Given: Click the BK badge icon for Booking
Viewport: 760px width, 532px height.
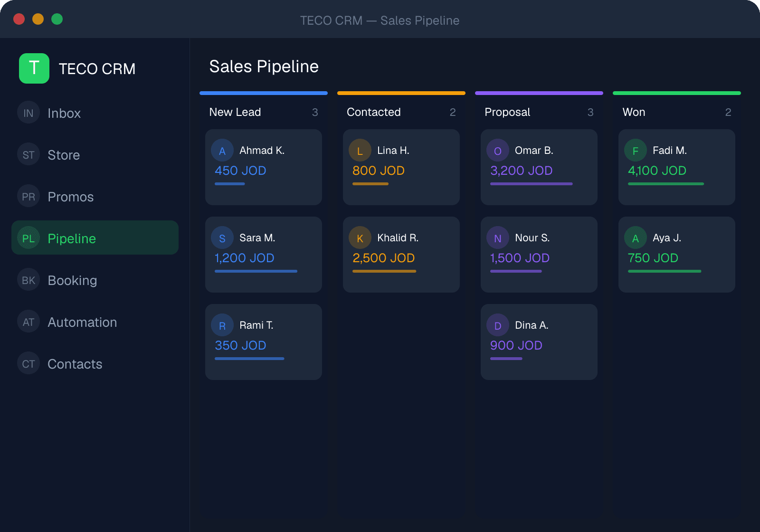Looking at the screenshot, I should pos(28,280).
